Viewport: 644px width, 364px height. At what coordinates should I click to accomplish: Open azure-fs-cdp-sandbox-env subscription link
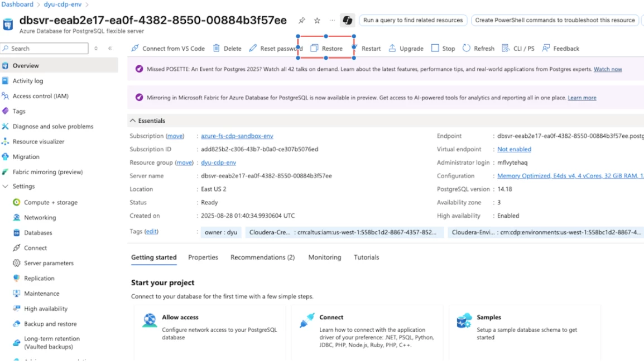coord(237,136)
